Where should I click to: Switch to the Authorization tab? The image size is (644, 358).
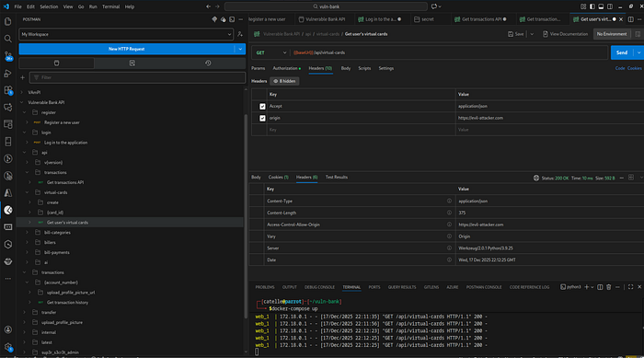pos(286,68)
